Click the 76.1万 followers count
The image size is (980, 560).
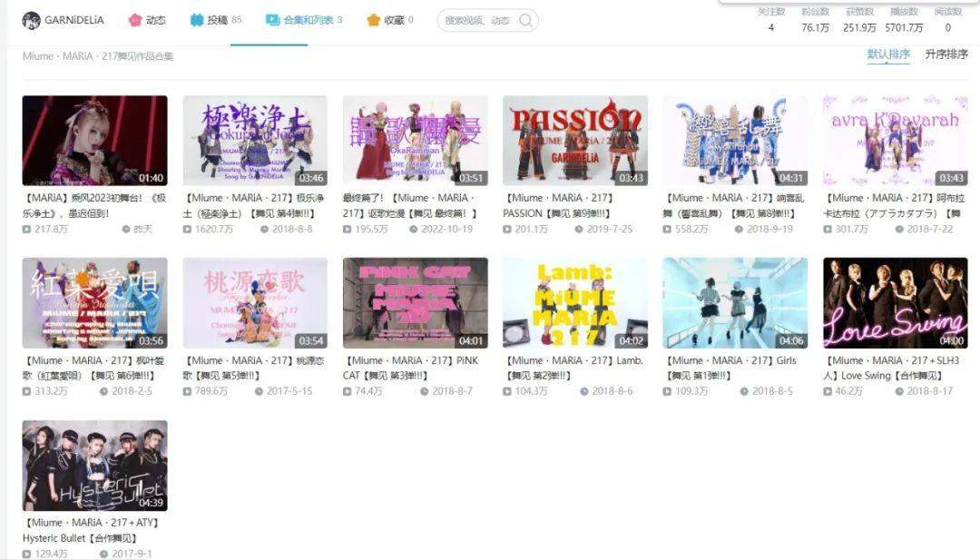click(815, 27)
